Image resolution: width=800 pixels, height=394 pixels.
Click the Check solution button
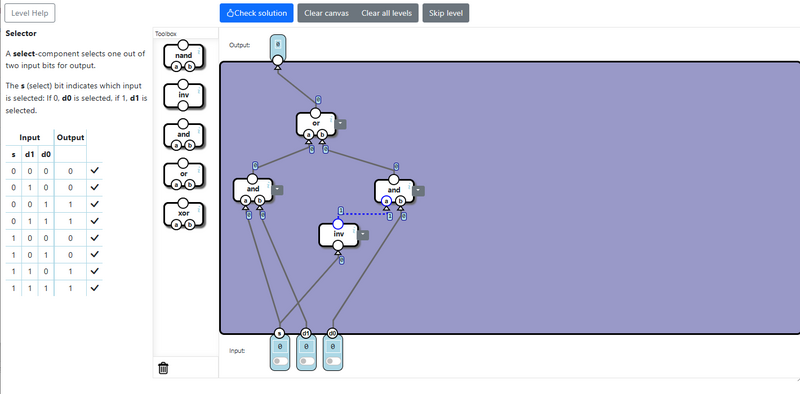pos(257,13)
